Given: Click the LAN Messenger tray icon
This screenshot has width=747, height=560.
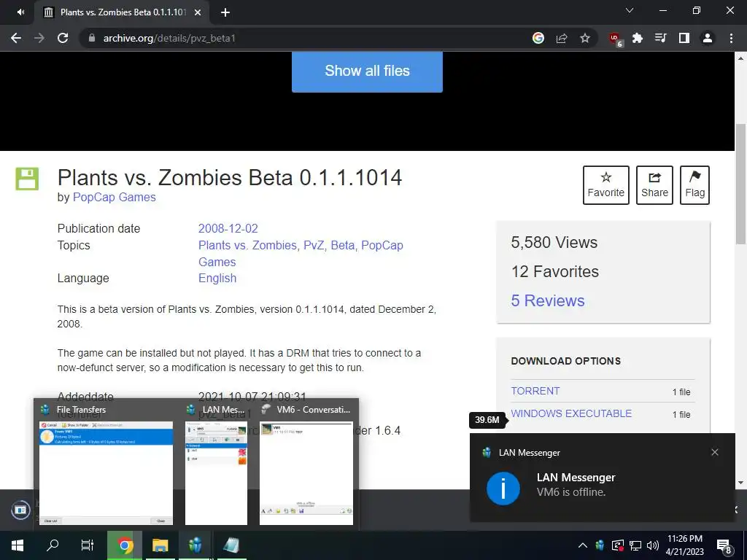Looking at the screenshot, I should pyautogui.click(x=600, y=545).
